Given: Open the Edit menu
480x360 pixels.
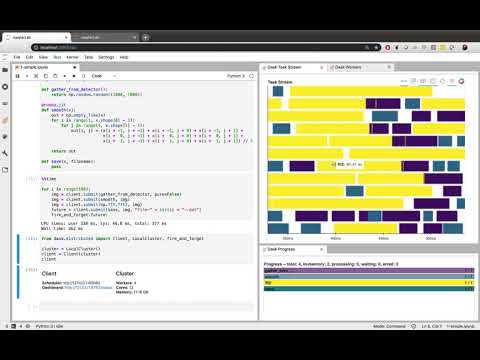Looking at the screenshot, I should point(29,57).
